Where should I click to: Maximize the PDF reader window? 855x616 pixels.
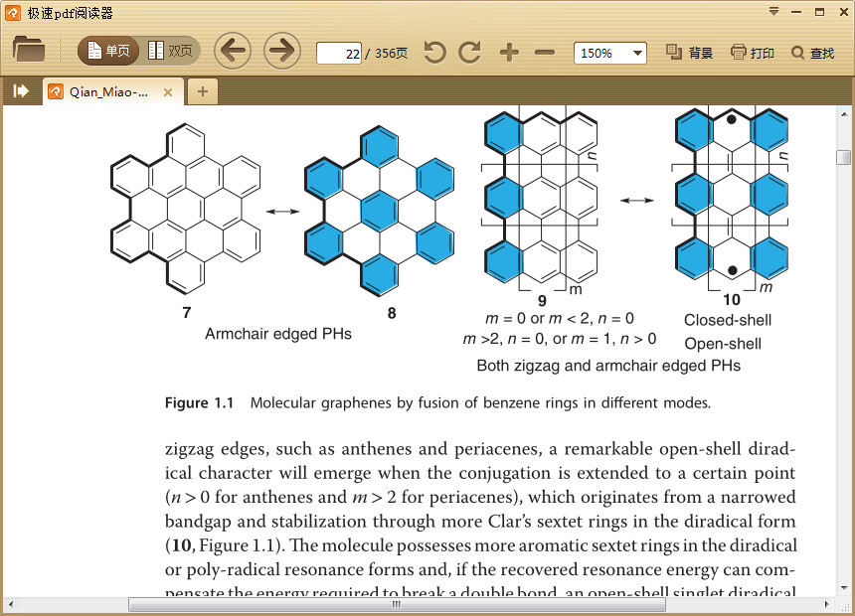(819, 12)
